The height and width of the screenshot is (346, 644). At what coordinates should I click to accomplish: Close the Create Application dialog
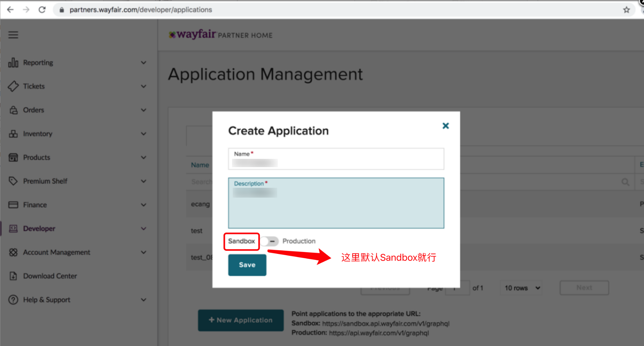pyautogui.click(x=446, y=126)
